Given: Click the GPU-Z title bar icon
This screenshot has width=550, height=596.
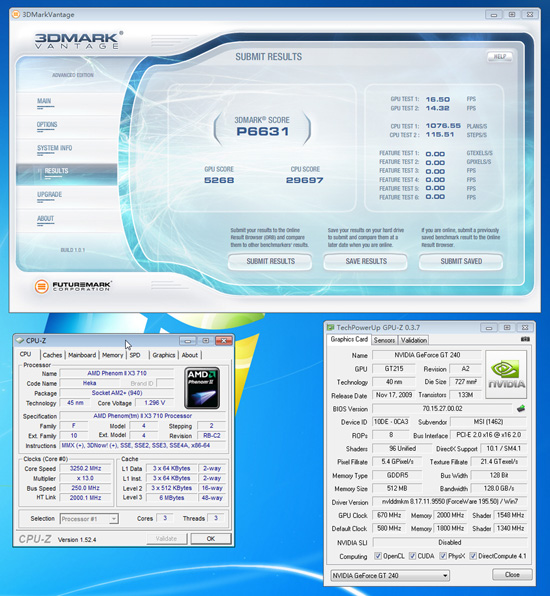Looking at the screenshot, I should pos(331,327).
